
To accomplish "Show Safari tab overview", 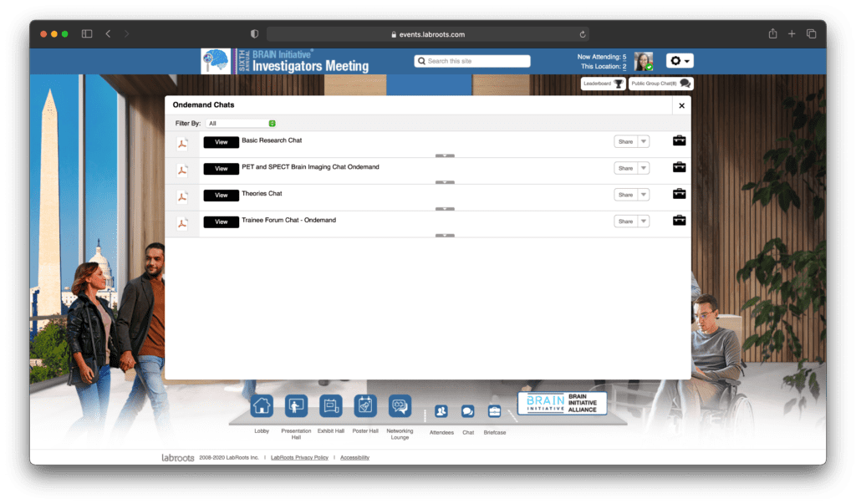I will pos(811,34).
